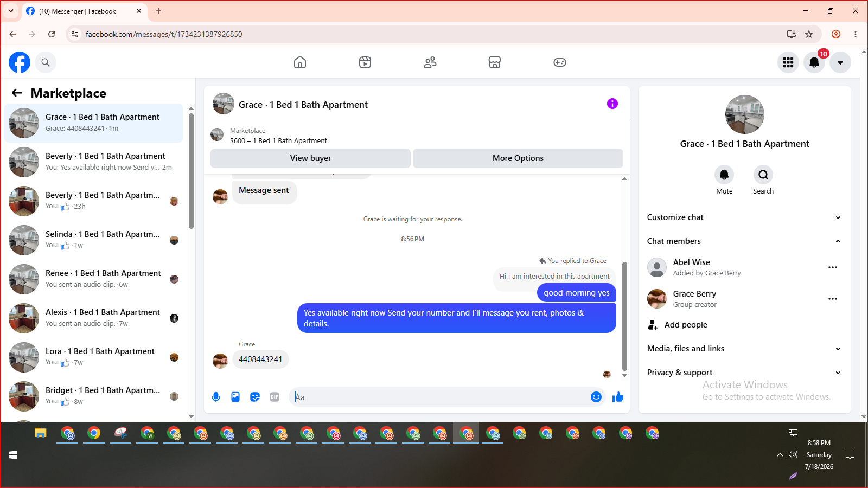The height and width of the screenshot is (488, 868).
Task: Open the Bridget apartment conversation
Action: (94, 396)
